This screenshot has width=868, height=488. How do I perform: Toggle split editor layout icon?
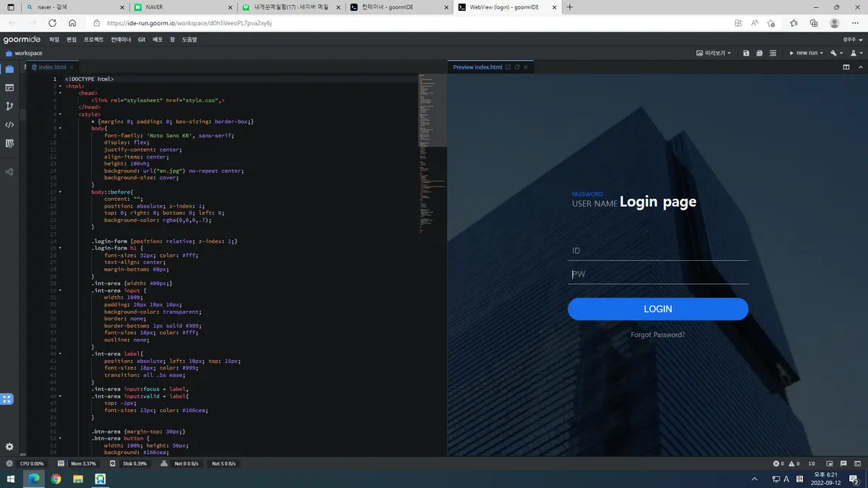[846, 67]
